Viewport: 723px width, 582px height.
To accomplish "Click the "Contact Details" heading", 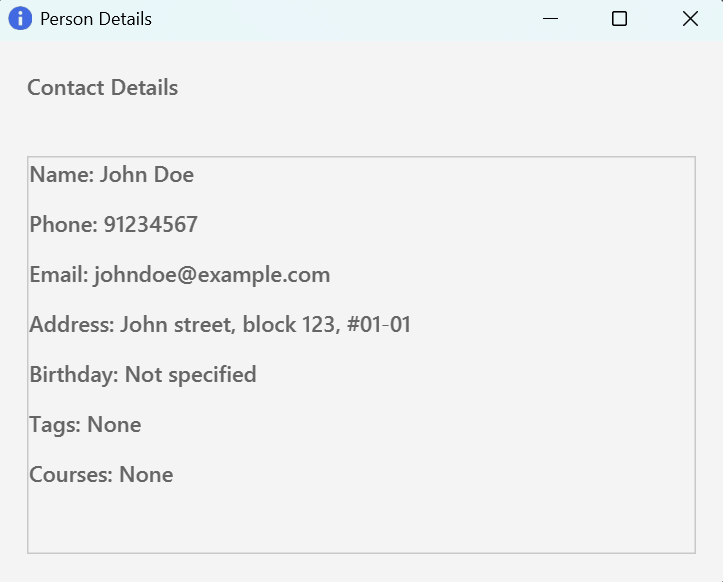I will point(102,88).
